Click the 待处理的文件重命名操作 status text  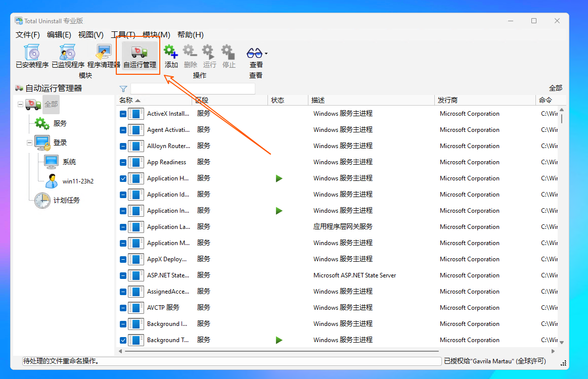tap(61, 361)
